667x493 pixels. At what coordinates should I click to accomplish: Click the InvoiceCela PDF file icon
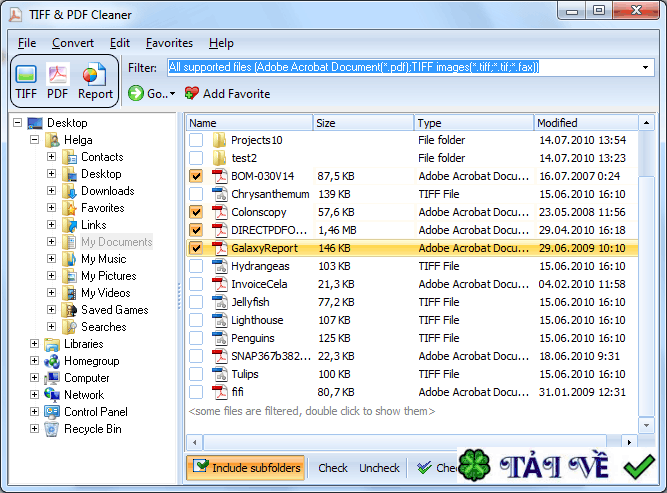click(x=219, y=284)
